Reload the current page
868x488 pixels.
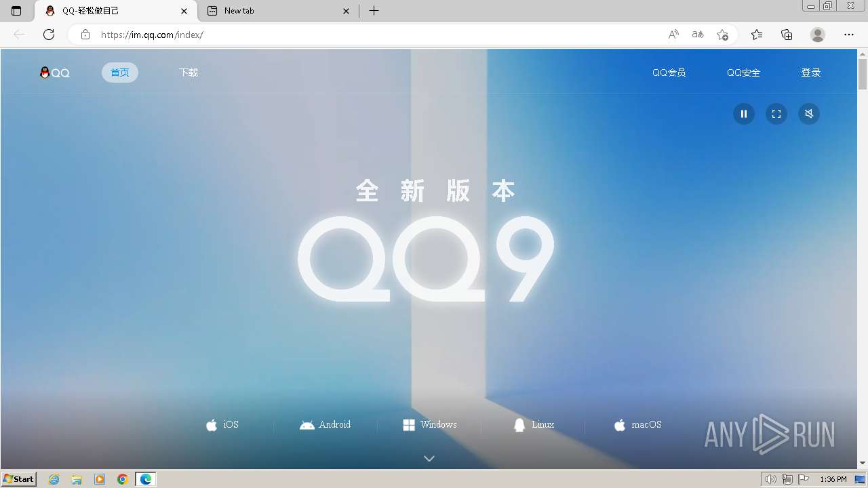click(49, 35)
